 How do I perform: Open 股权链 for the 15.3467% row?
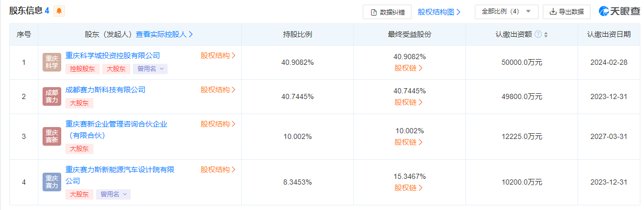pyautogui.click(x=409, y=188)
